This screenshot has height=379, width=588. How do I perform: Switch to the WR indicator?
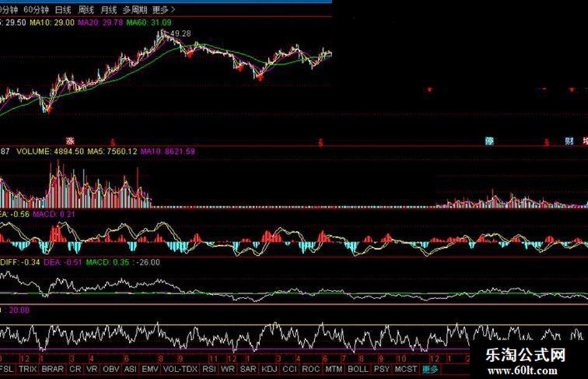tap(227, 369)
